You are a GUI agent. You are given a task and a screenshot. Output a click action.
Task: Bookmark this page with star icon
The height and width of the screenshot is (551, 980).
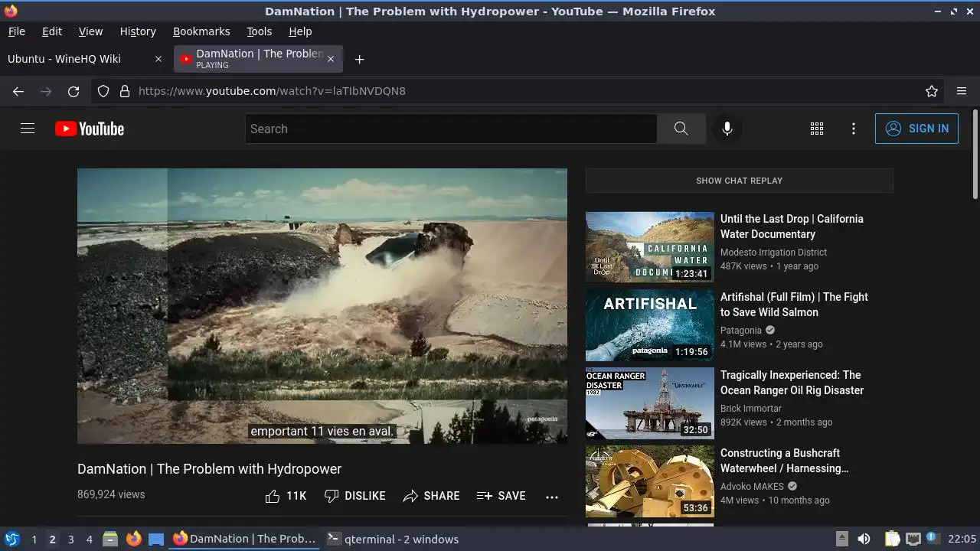tap(932, 91)
